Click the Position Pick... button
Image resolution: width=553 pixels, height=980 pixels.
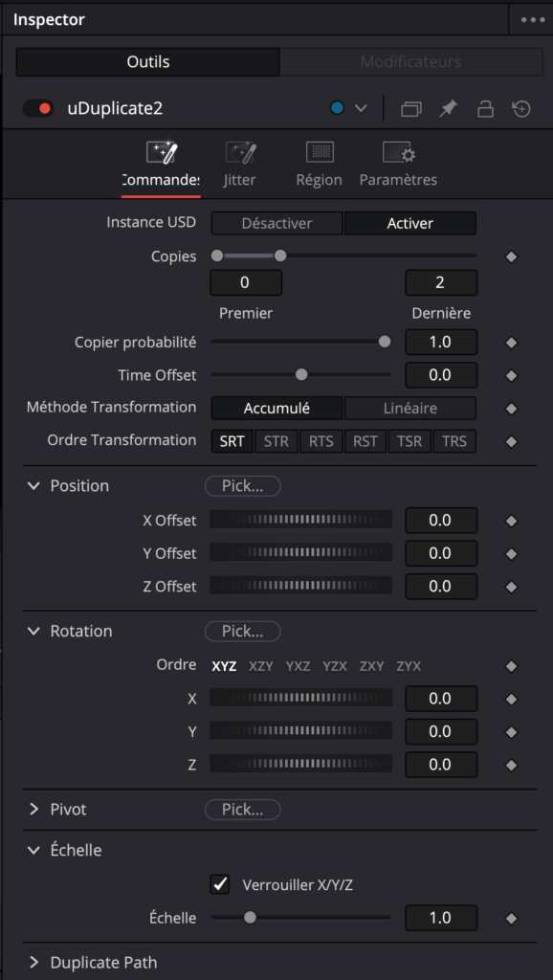tap(242, 486)
